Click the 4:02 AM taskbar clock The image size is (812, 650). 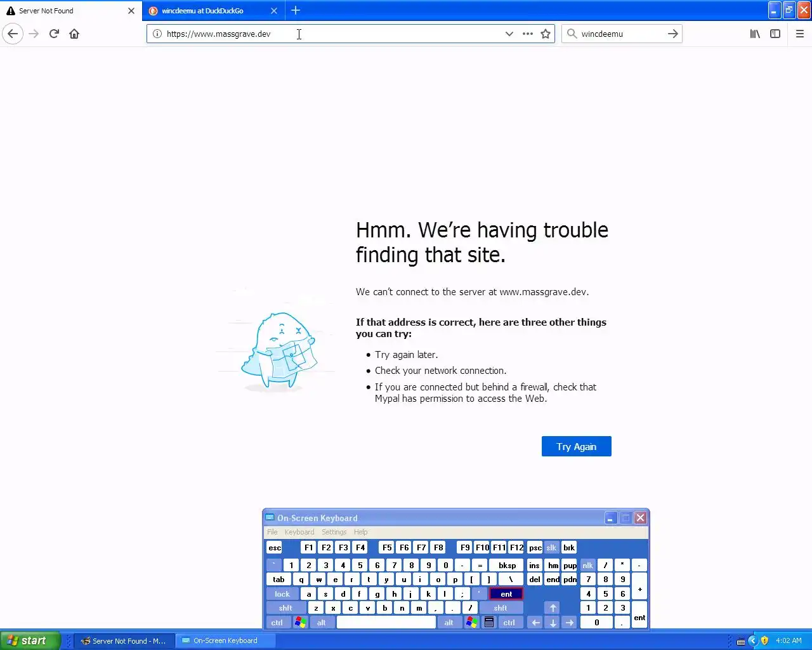coord(789,640)
